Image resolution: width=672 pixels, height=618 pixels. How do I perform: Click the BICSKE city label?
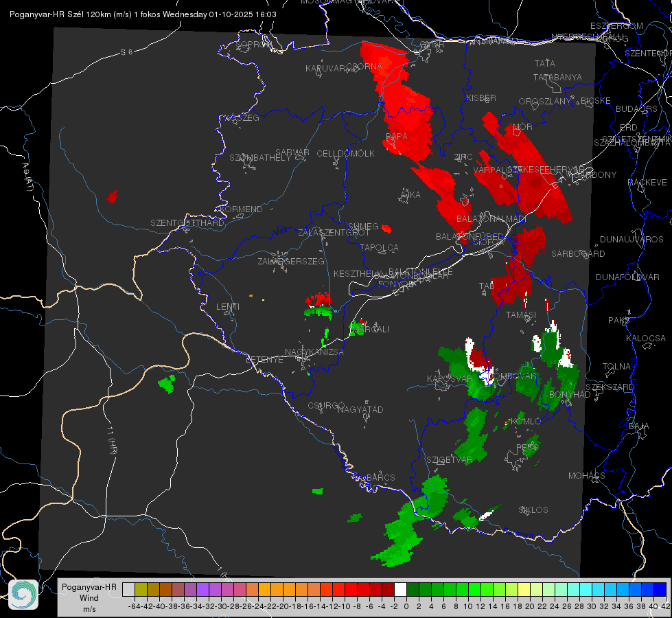[595, 101]
